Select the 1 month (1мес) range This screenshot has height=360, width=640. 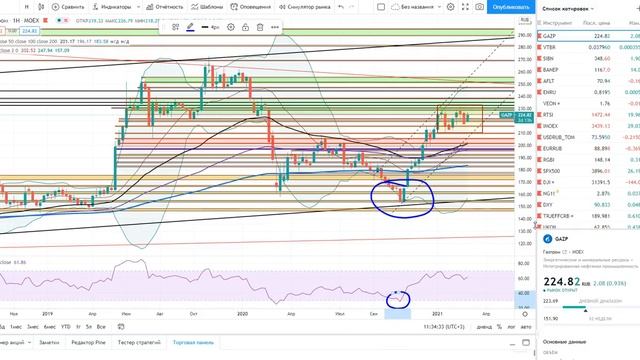coord(16,327)
